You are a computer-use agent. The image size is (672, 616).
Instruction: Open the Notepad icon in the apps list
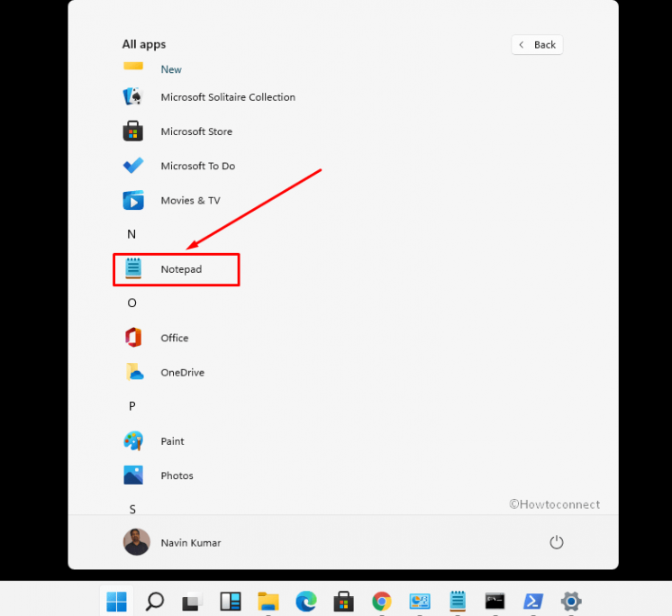[x=132, y=268]
